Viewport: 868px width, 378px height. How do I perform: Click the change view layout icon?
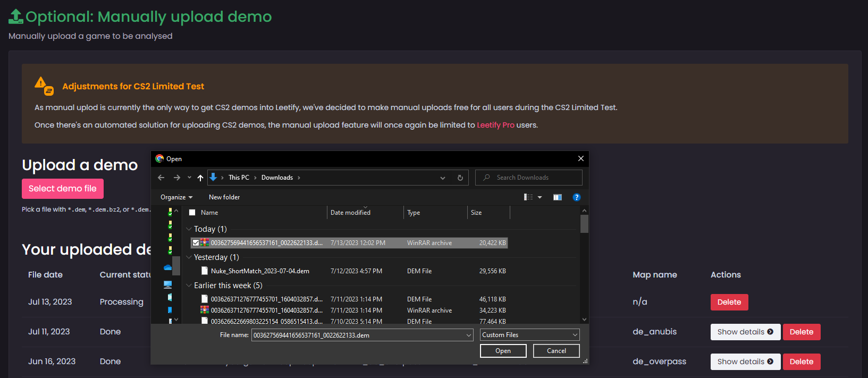click(x=528, y=197)
